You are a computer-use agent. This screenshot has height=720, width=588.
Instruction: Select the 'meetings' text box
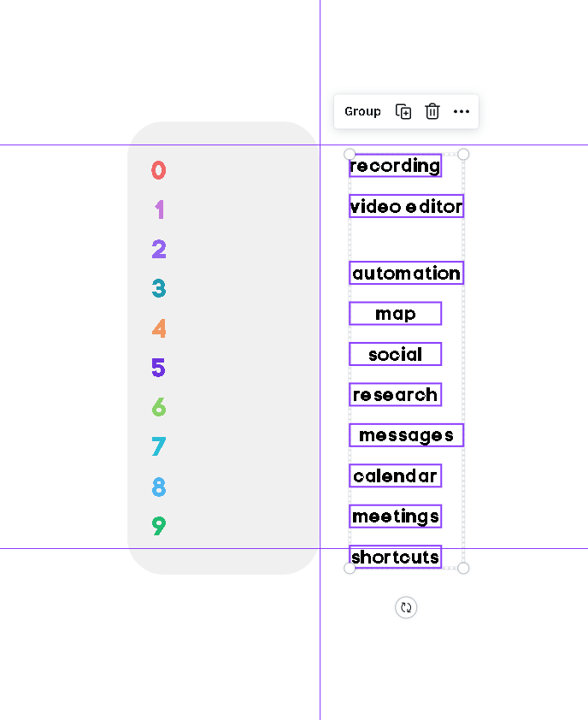pyautogui.click(x=395, y=516)
